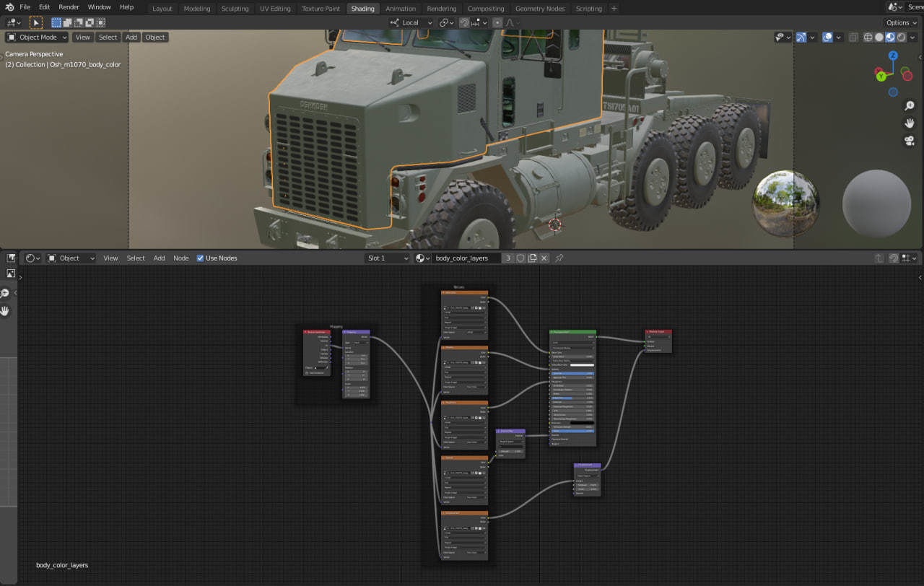
Task: Open the Slot 1 material slot dropdown
Action: coord(388,258)
